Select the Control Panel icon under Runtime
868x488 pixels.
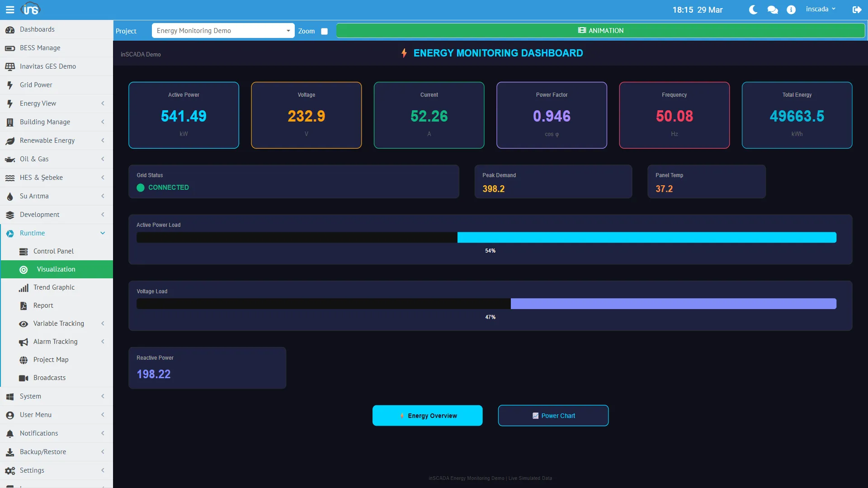click(24, 251)
